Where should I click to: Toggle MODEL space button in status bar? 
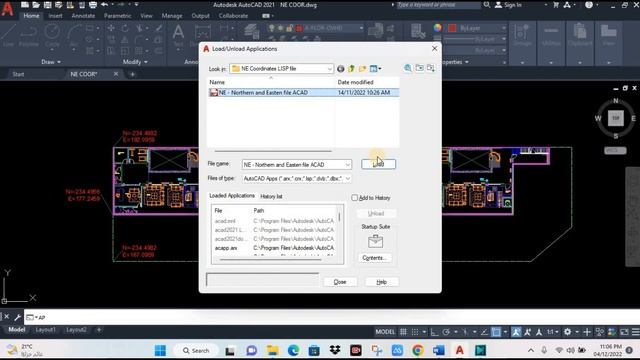[385, 332]
